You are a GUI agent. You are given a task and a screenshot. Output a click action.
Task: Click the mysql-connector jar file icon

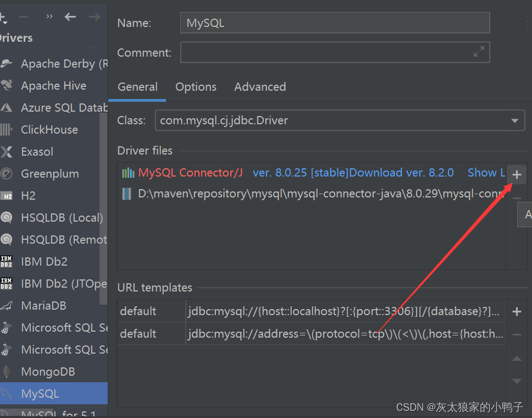click(x=126, y=194)
